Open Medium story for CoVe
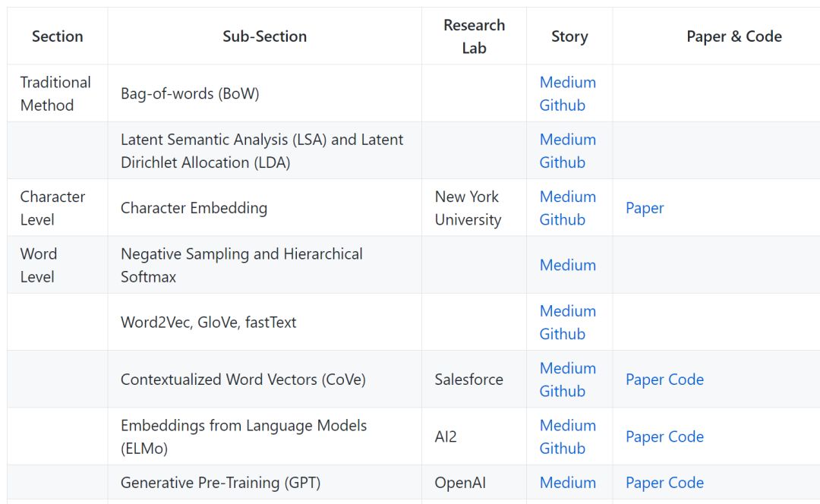The height and width of the screenshot is (504, 820). tap(567, 368)
